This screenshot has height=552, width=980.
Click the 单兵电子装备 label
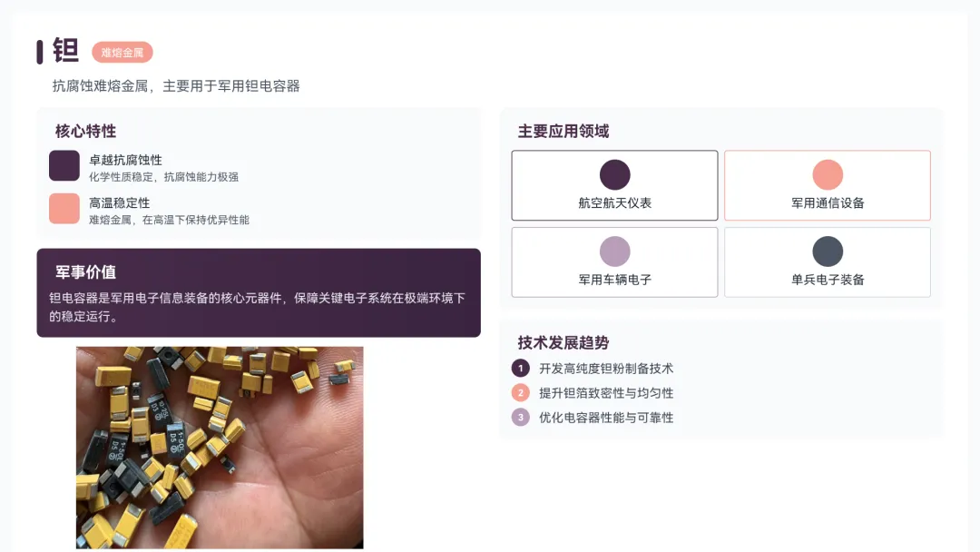pyautogui.click(x=828, y=280)
